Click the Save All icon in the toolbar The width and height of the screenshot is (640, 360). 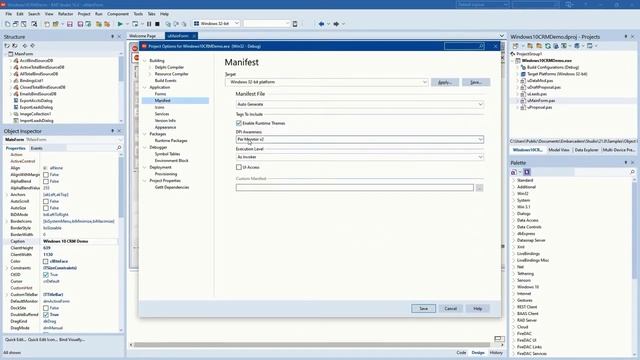coord(80,24)
